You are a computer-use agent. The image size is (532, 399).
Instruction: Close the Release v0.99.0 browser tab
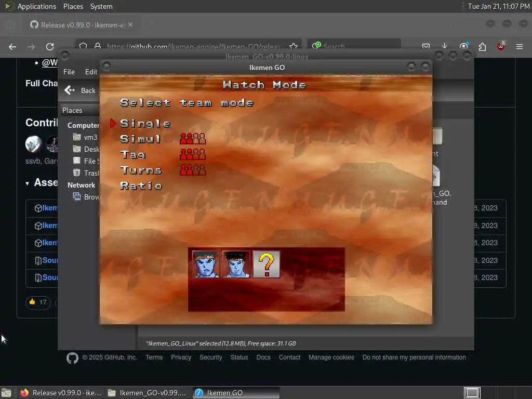coord(130,25)
